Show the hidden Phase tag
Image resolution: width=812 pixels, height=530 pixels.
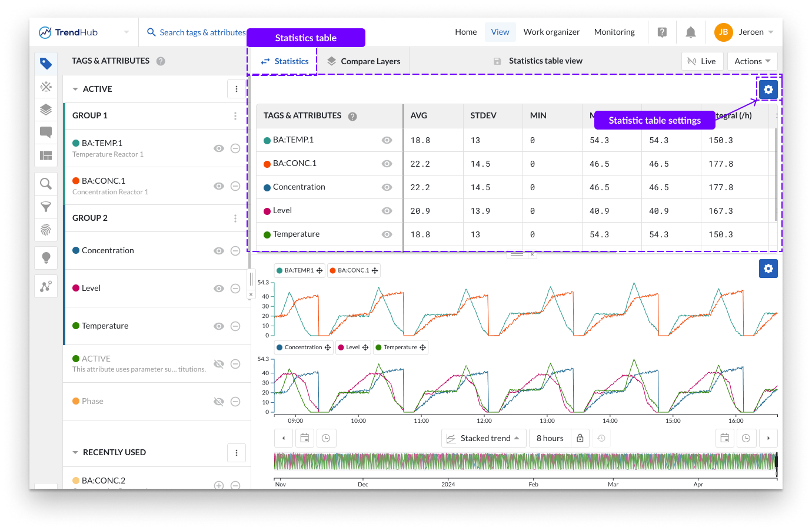pyautogui.click(x=219, y=402)
